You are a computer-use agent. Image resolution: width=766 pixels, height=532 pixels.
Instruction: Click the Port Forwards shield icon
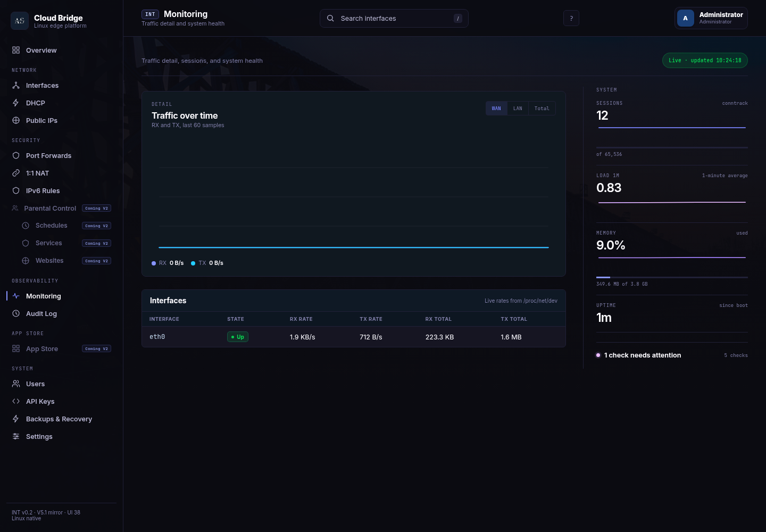point(16,155)
